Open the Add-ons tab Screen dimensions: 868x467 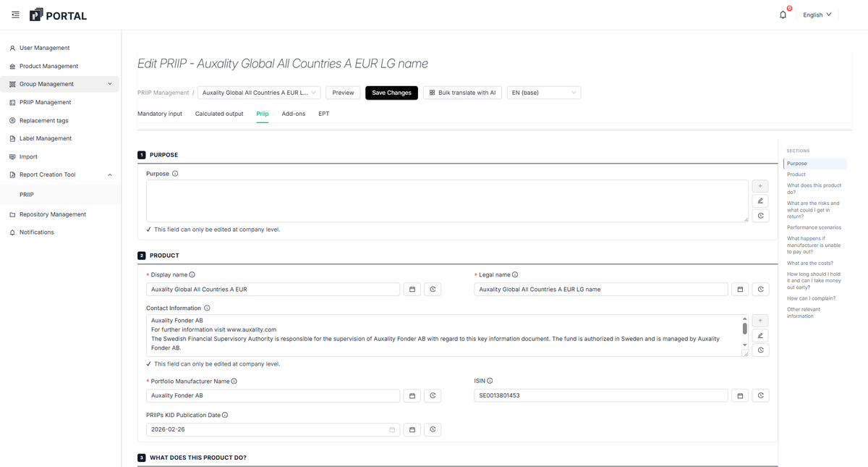click(294, 114)
